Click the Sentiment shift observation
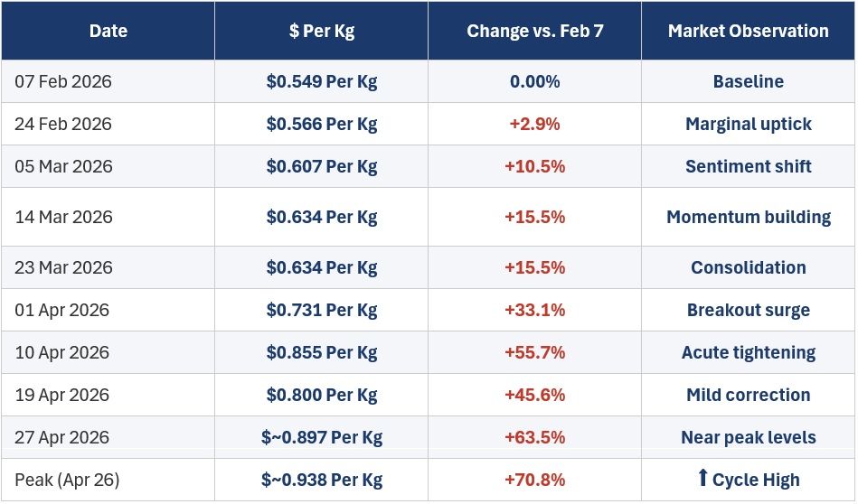 (x=748, y=166)
